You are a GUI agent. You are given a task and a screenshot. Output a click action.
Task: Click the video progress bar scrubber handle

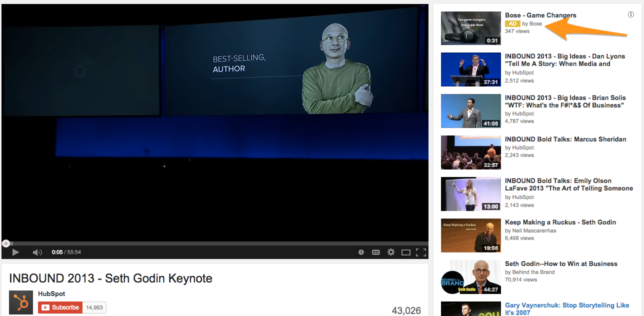click(x=6, y=243)
